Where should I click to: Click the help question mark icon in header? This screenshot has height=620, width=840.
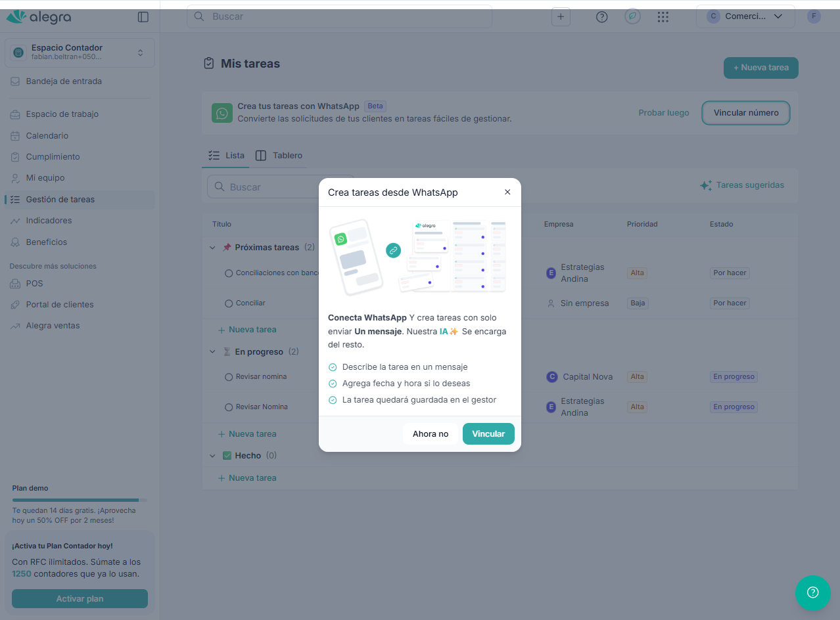coord(601,17)
